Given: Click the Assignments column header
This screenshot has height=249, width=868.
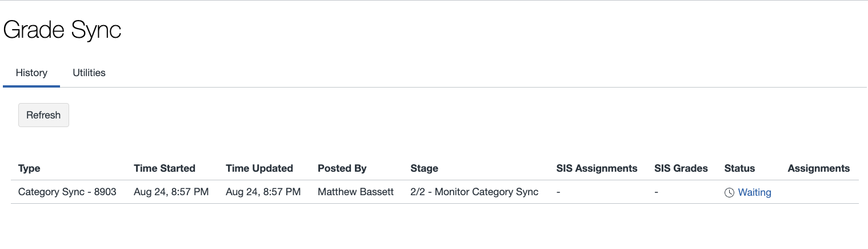Looking at the screenshot, I should [818, 168].
